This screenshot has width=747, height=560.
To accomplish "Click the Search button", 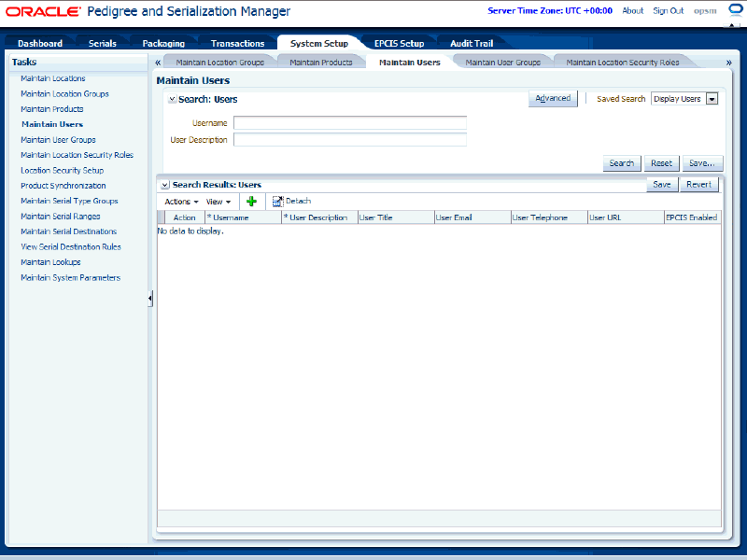I will pos(622,163).
